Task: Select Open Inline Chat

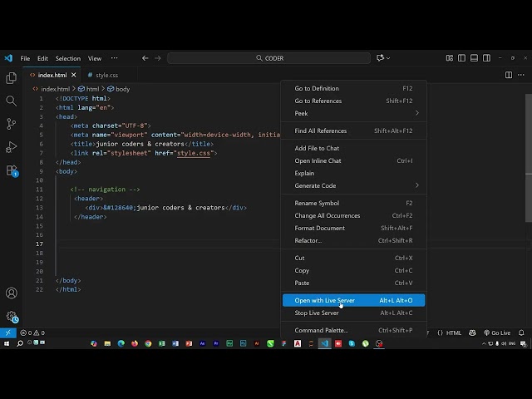Action: [353, 160]
